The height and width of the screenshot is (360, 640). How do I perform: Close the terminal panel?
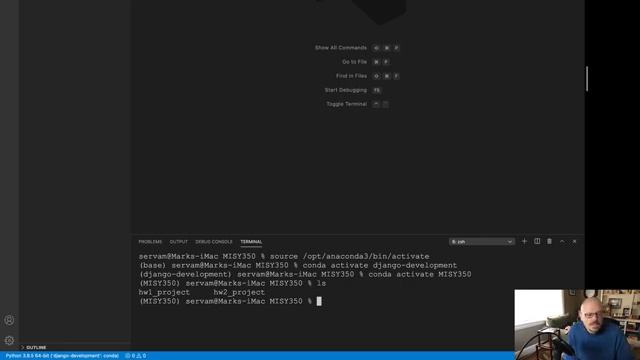574,241
